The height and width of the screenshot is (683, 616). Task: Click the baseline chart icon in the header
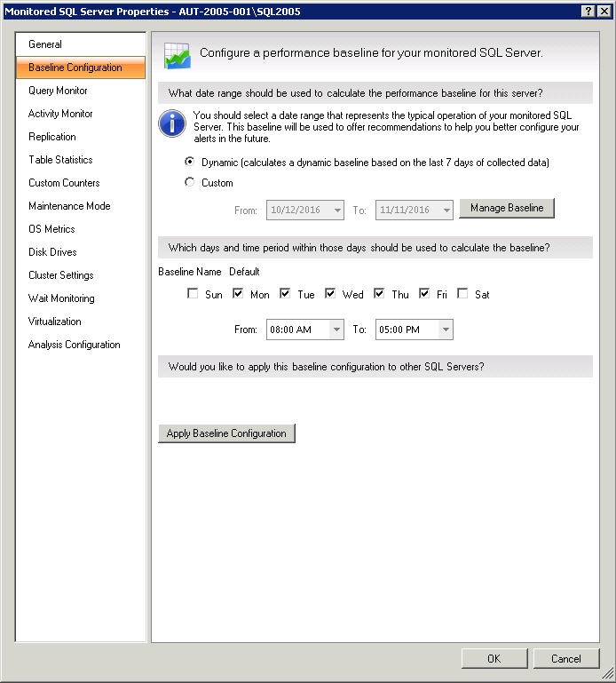click(x=178, y=56)
